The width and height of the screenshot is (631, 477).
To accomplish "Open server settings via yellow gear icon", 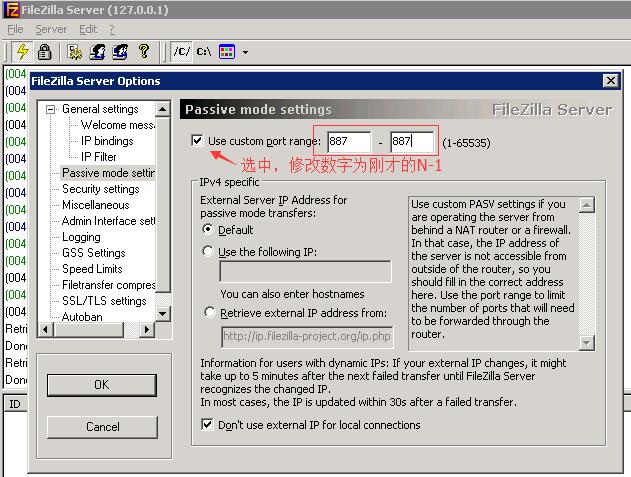I will pos(75,52).
